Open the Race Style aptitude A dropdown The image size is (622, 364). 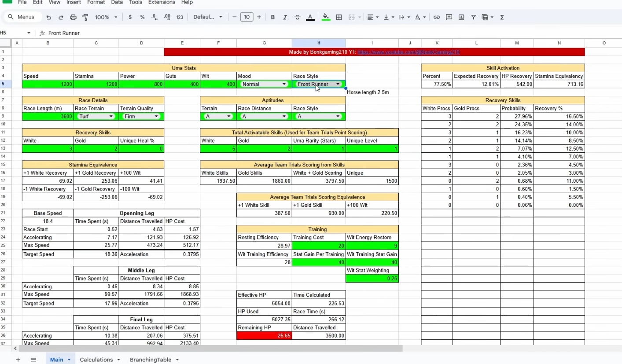point(319,117)
